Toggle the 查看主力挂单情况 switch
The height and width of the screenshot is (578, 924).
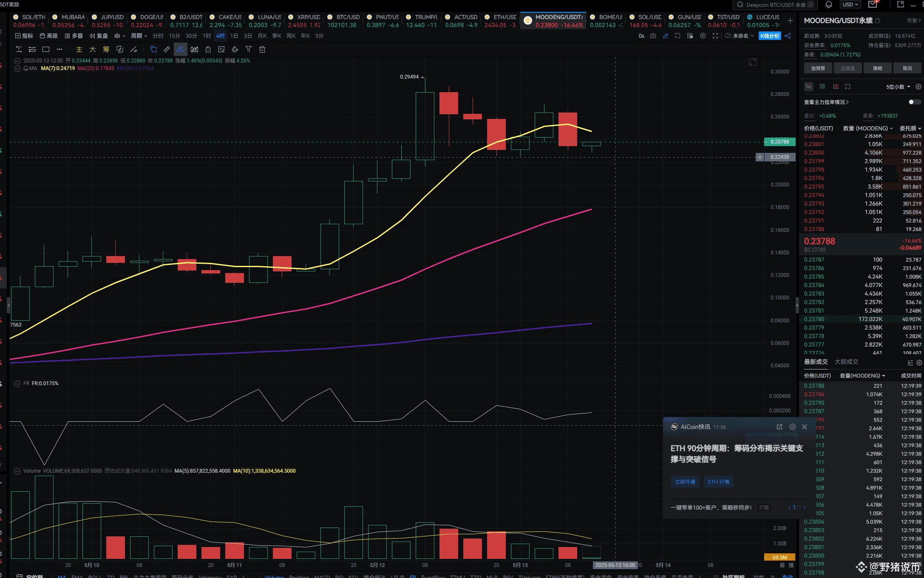914,102
